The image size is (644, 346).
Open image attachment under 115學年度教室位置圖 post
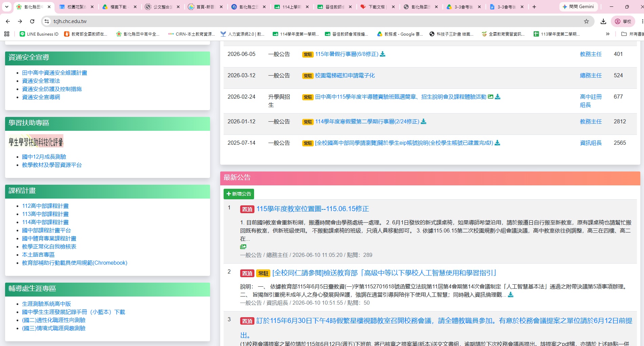pyautogui.click(x=243, y=247)
